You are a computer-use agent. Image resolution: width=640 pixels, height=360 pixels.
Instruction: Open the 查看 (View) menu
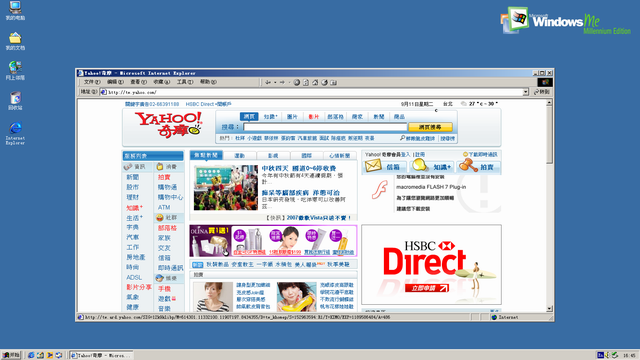(x=138, y=82)
